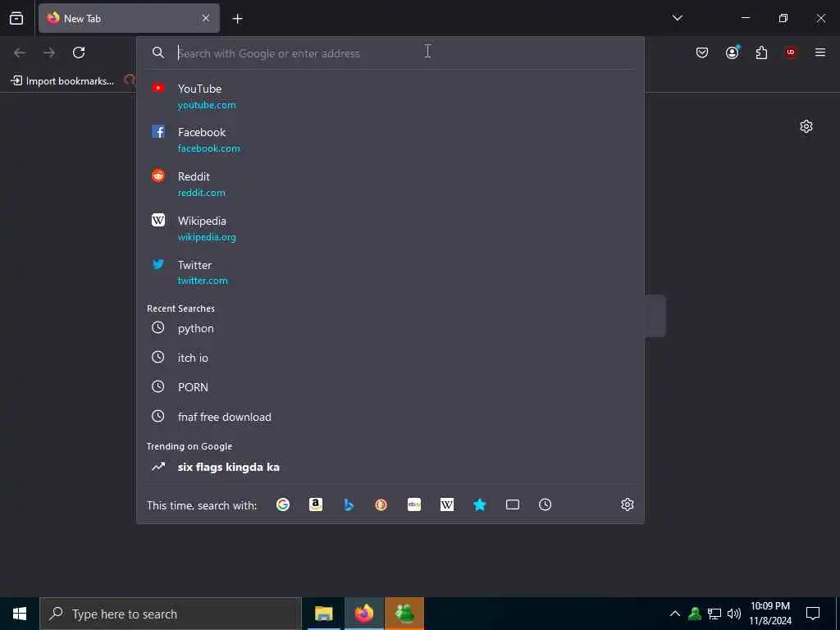
Task: Open the Windows Start menu
Action: 20,614
